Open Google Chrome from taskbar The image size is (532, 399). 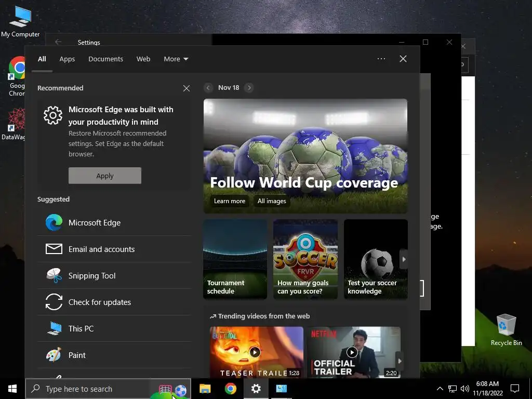click(x=230, y=389)
